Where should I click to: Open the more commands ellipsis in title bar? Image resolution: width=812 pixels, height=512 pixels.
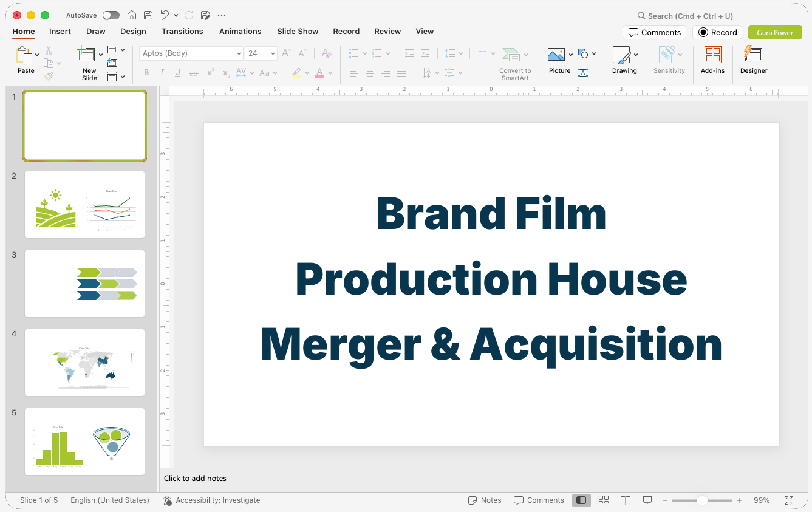(222, 15)
